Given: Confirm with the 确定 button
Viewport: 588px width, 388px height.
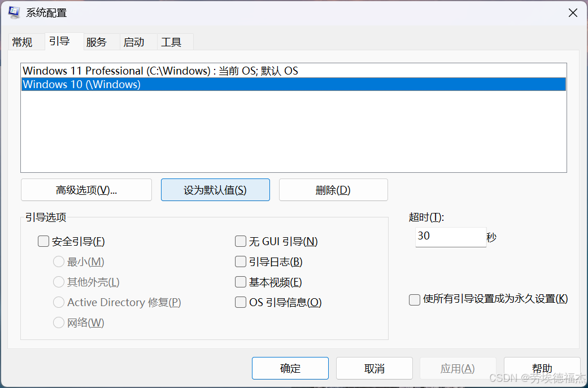Looking at the screenshot, I should pyautogui.click(x=290, y=368).
